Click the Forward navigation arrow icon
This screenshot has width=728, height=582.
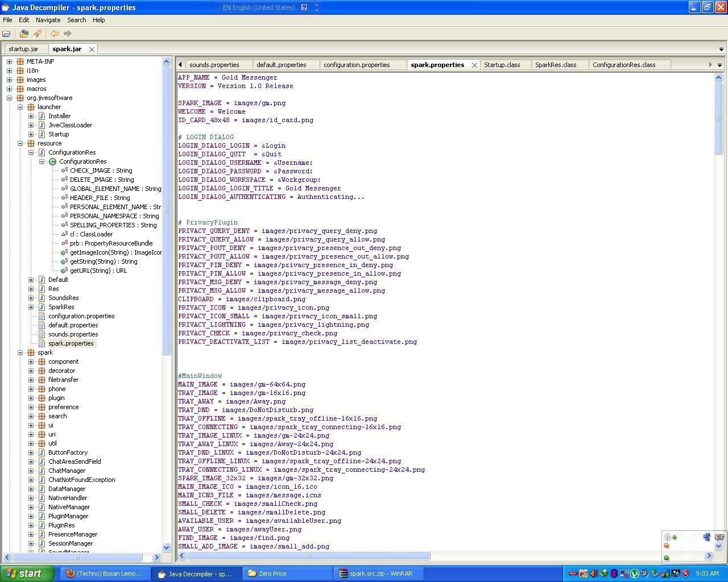(x=67, y=34)
